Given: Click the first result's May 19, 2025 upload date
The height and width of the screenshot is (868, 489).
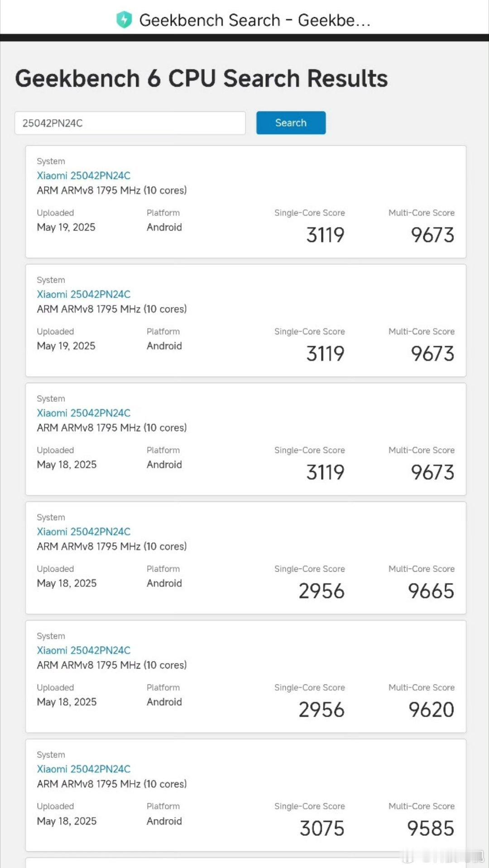Looking at the screenshot, I should click(66, 227).
